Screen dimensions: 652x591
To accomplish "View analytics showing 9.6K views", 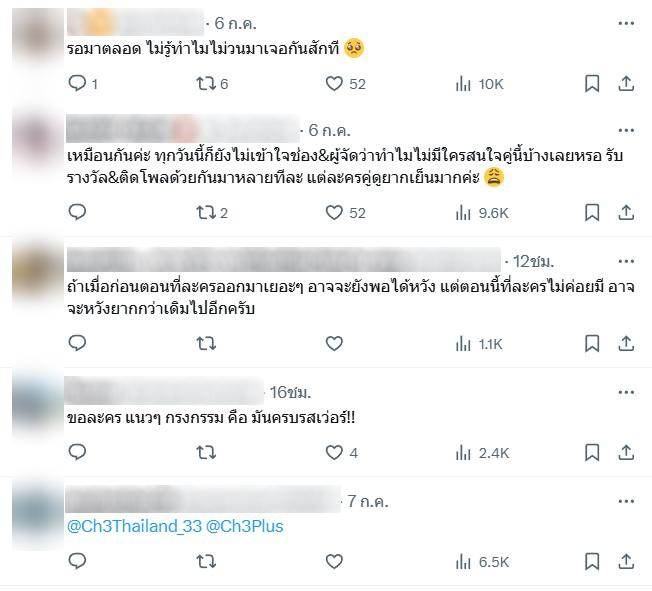I will [482, 213].
